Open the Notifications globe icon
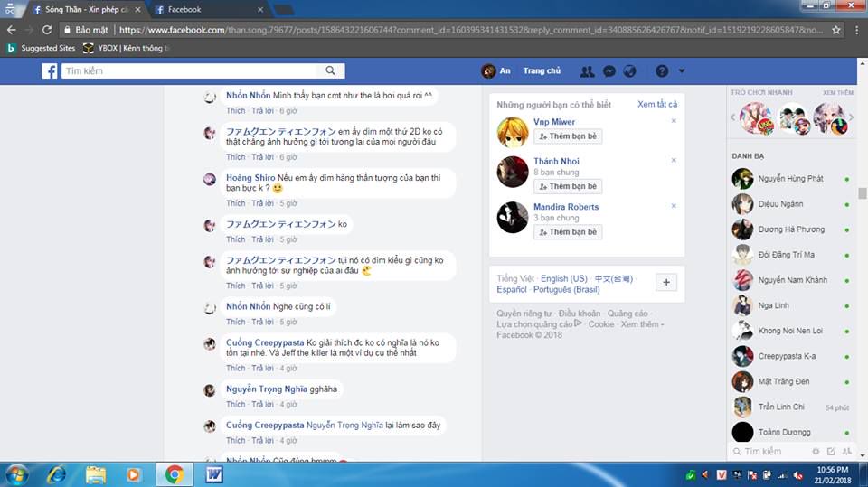 point(630,71)
